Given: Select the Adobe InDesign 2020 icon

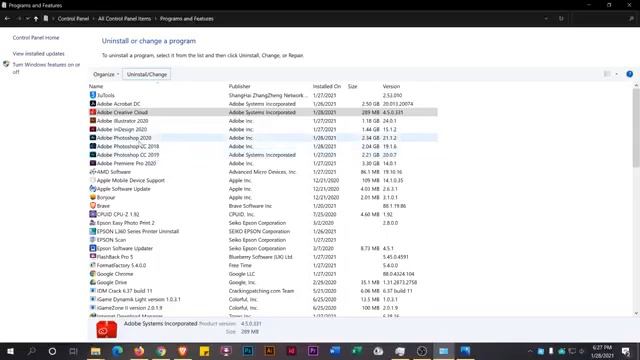Looking at the screenshot, I should (x=93, y=129).
